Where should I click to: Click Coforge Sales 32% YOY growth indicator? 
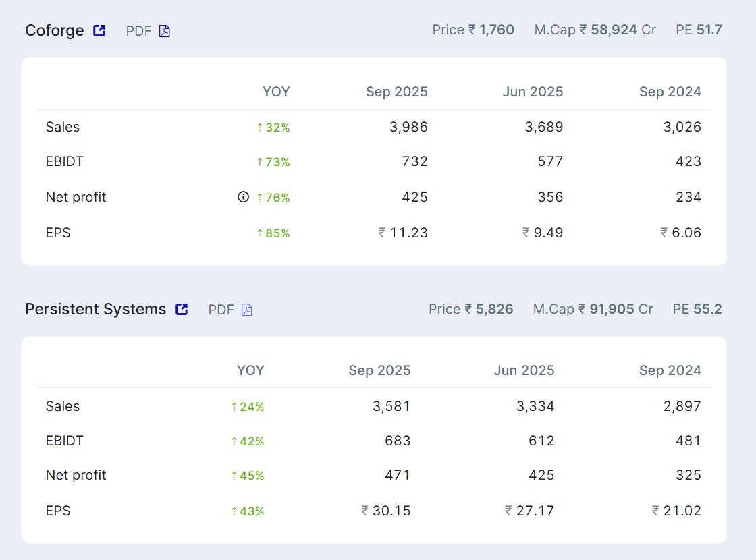point(273,128)
